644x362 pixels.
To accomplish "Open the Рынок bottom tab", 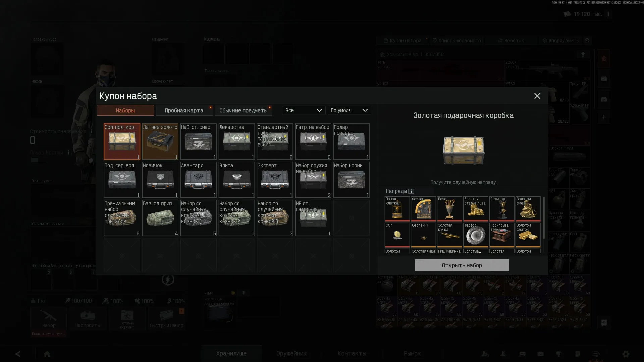I will [412, 353].
